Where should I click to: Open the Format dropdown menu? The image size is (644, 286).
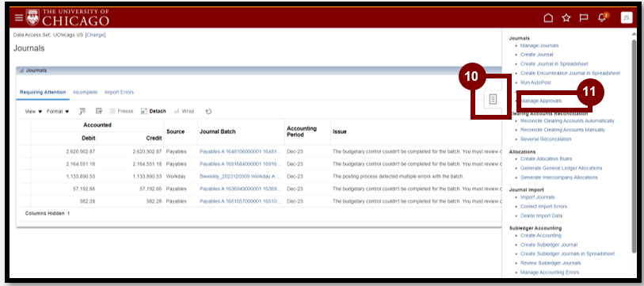[58, 112]
